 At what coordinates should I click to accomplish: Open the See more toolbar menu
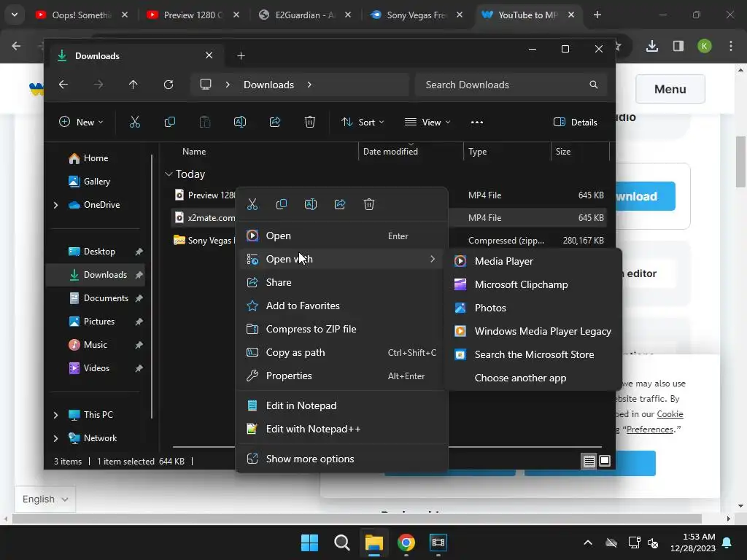477,122
